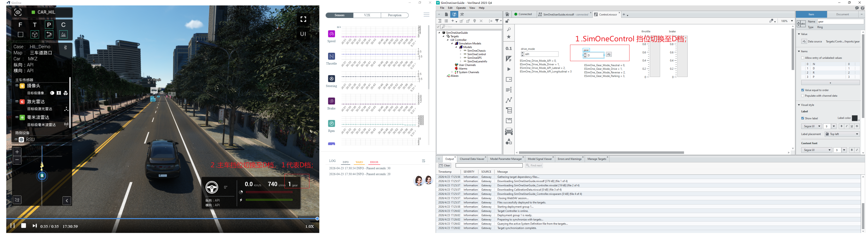Select the Brake chart icon
868x234 pixels.
coord(332,101)
